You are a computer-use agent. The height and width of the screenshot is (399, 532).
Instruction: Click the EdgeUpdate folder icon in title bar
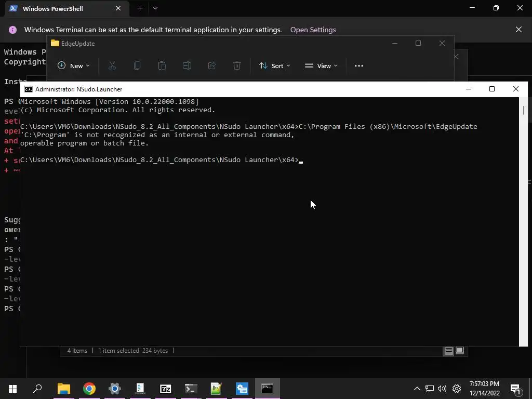[55, 43]
